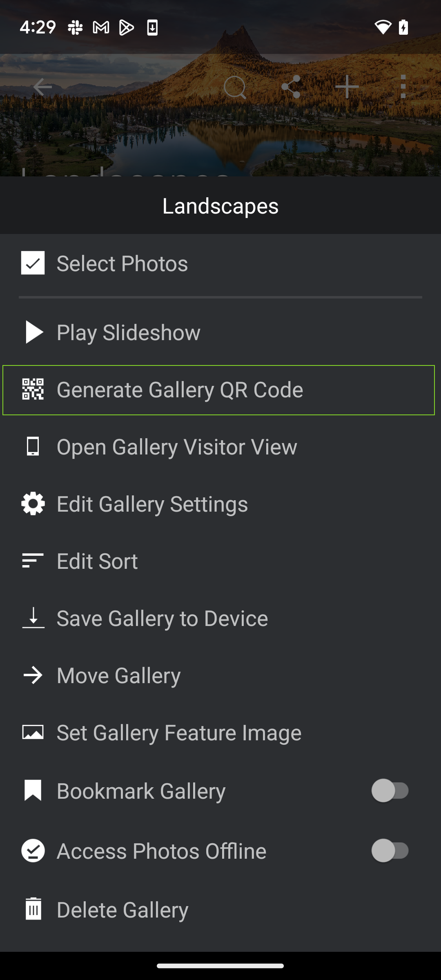Start Play Slideshow
The image size is (441, 980).
click(220, 332)
